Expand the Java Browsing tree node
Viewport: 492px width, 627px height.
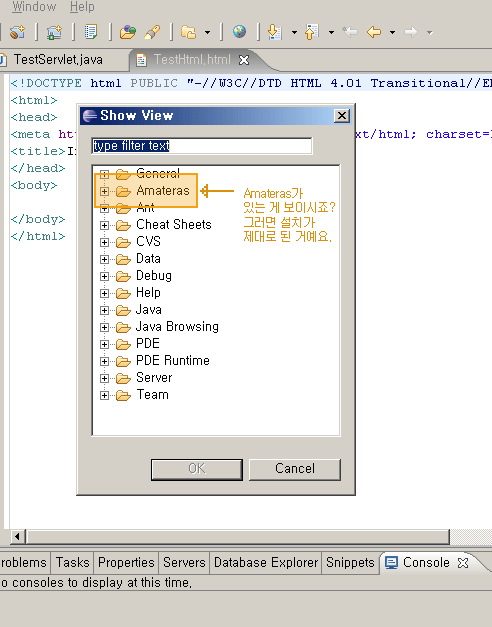click(x=104, y=327)
